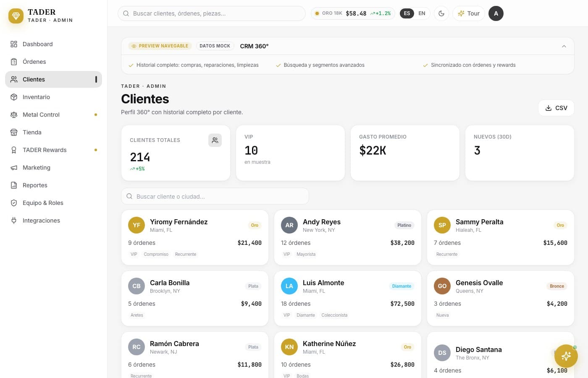588x378 pixels.
Task: Click the Mayorista tag on Andy Reyes
Action: (x=306, y=254)
